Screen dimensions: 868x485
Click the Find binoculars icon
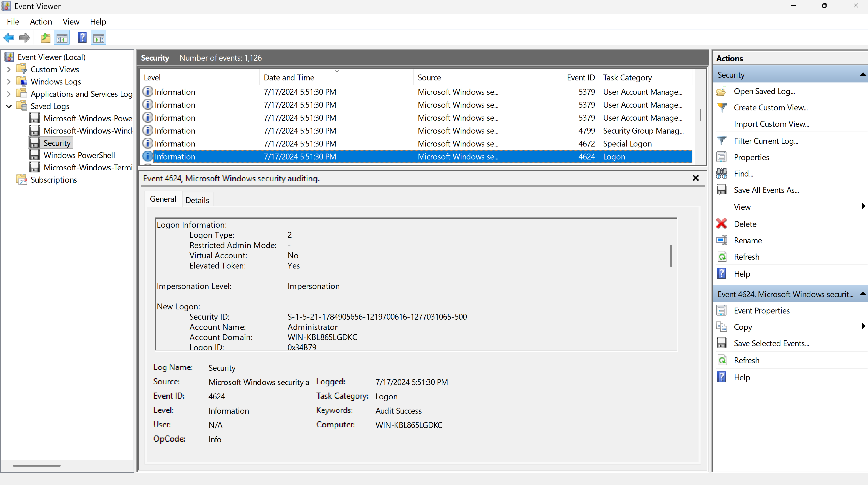(x=721, y=174)
